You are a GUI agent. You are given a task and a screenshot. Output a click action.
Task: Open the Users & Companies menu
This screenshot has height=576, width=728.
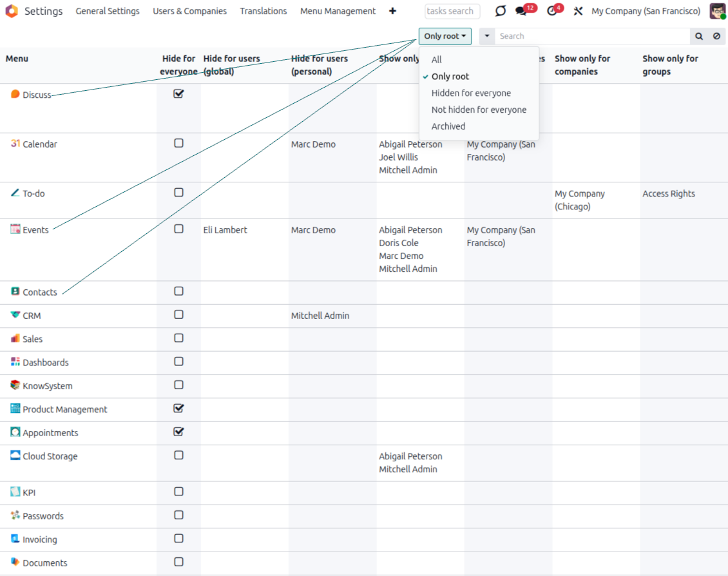tap(189, 11)
